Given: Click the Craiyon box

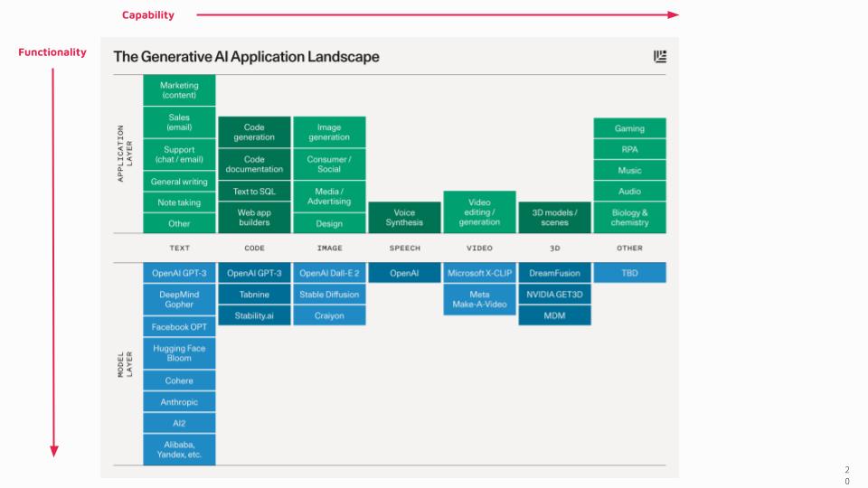Looking at the screenshot, I should pyautogui.click(x=329, y=315).
